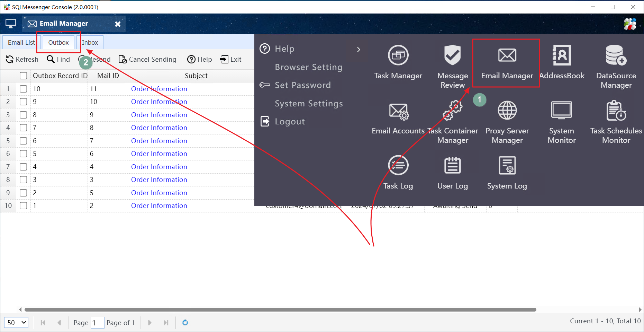Check the row with Outbox Record ID 6
The width and height of the screenshot is (644, 332).
point(23,141)
